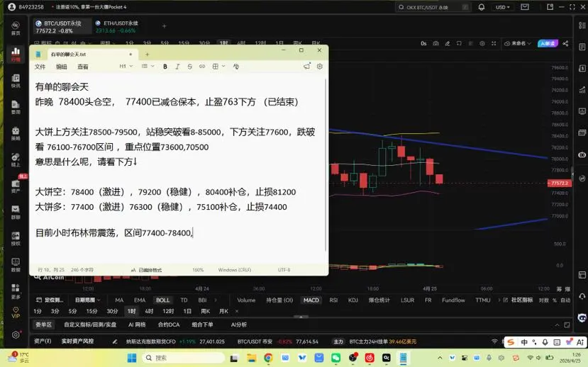Open Notepad settings gear
This screenshot has height=367, width=588.
319,67
